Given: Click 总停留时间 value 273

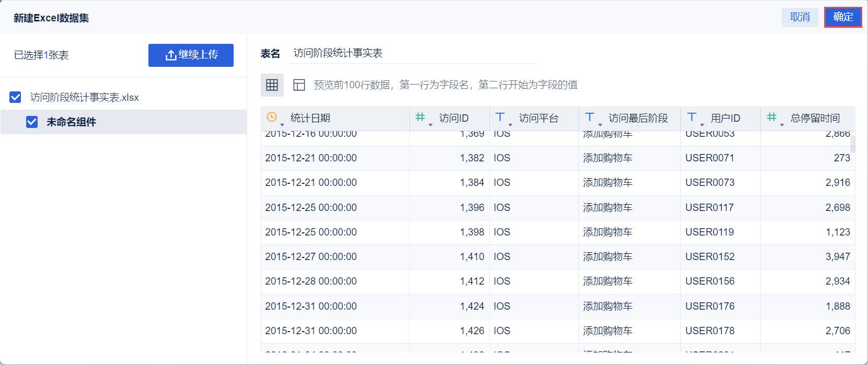Looking at the screenshot, I should 842,158.
